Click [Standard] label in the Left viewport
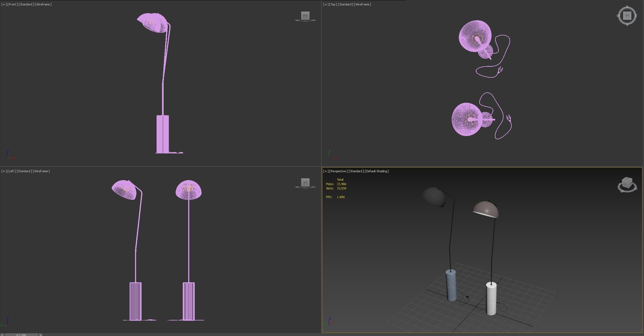The width and height of the screenshot is (644, 336). click(24, 171)
